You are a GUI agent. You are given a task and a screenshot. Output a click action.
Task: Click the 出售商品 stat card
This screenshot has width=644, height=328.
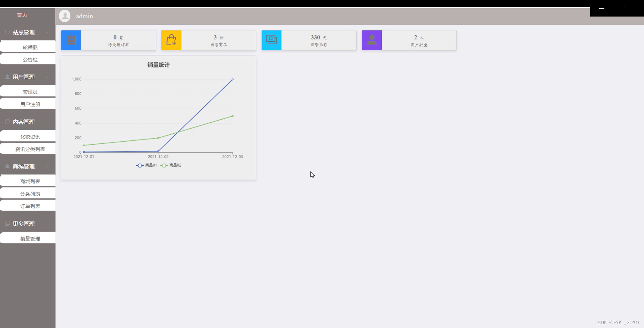(x=208, y=40)
